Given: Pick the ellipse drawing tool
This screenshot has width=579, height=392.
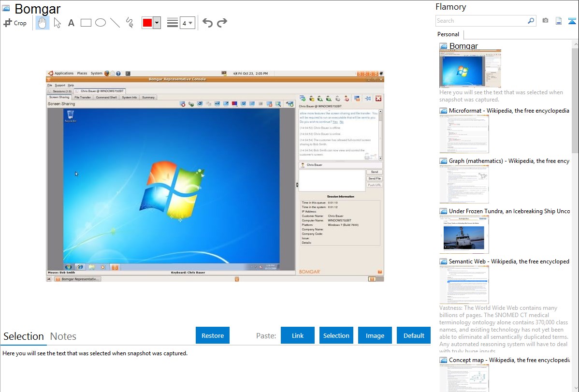Looking at the screenshot, I should [x=101, y=23].
